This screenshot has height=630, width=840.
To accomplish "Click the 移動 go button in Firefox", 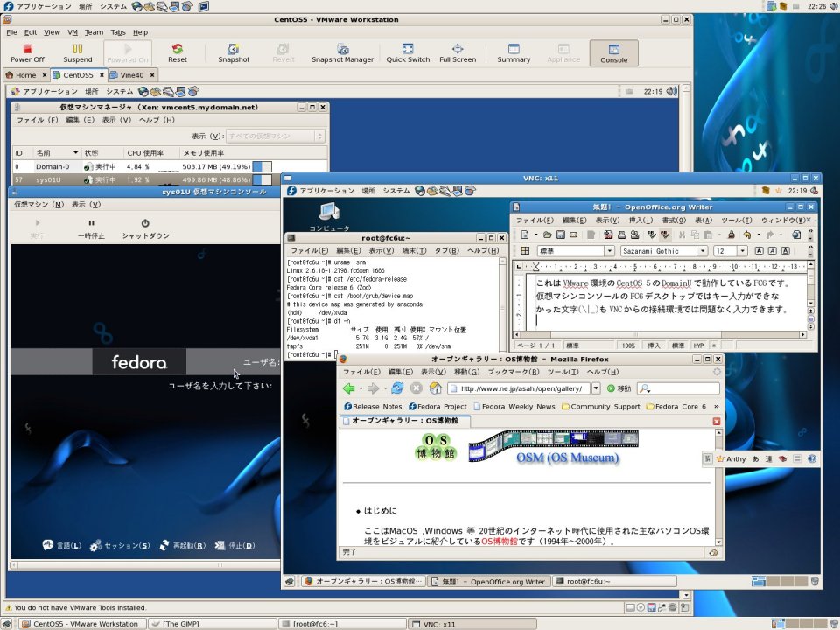I will click(619, 388).
